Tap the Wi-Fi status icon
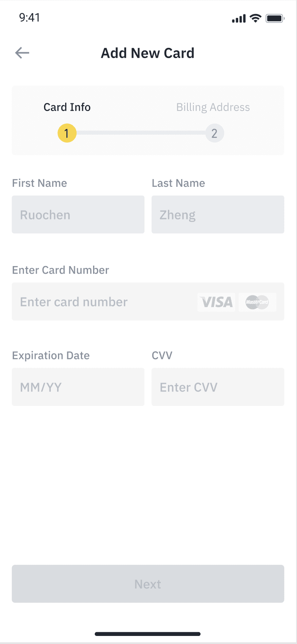The image size is (297, 644). (256, 18)
